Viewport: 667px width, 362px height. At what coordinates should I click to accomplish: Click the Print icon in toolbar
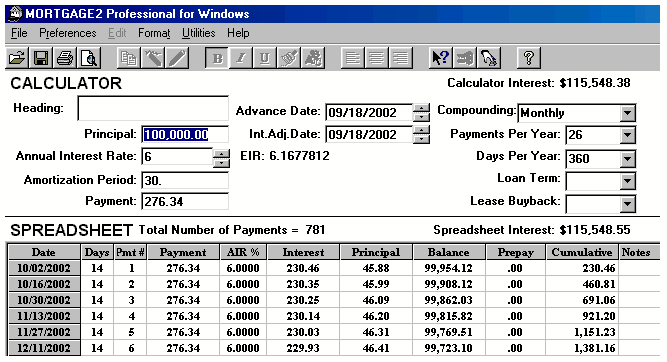click(65, 58)
